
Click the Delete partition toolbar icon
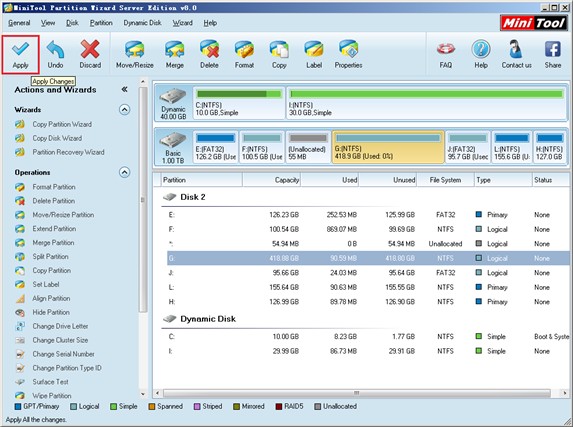pyautogui.click(x=209, y=54)
